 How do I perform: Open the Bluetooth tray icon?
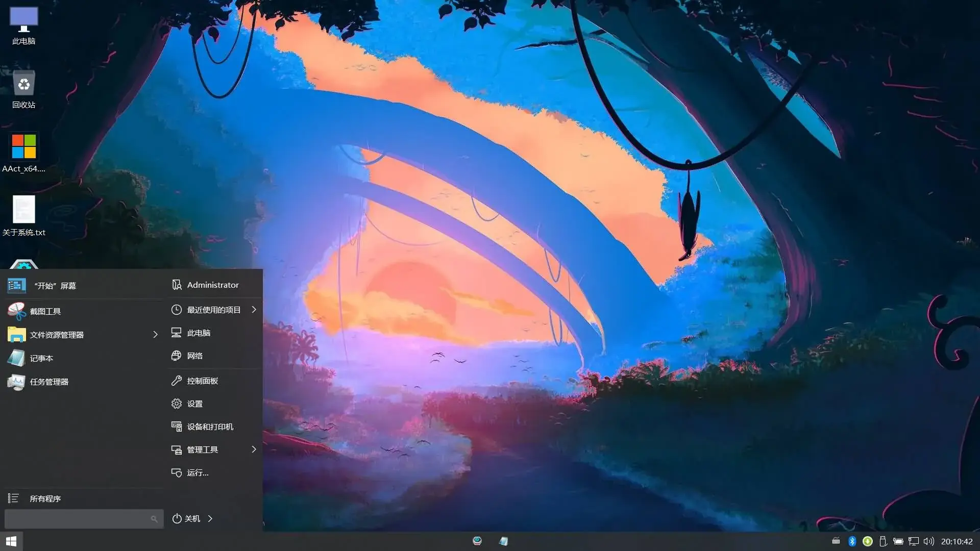(x=852, y=541)
